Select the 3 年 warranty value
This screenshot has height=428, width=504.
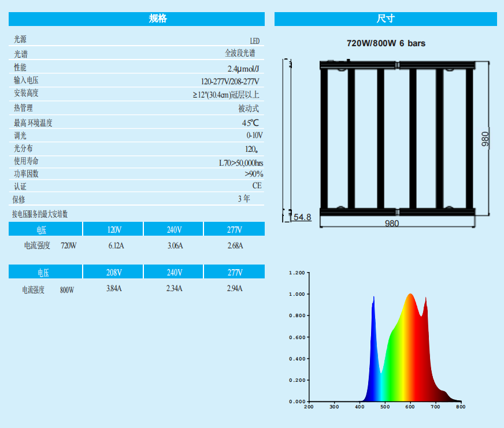pos(244,199)
